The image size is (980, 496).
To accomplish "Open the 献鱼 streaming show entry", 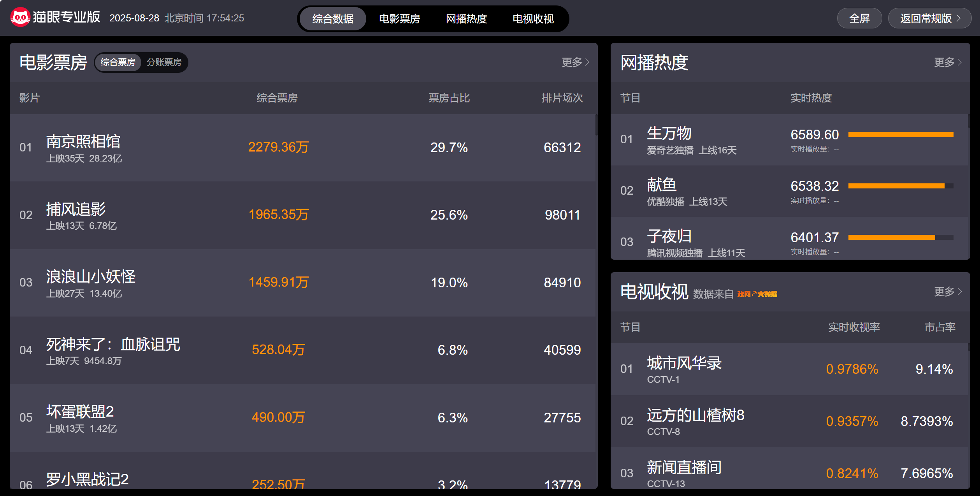I will [x=662, y=185].
